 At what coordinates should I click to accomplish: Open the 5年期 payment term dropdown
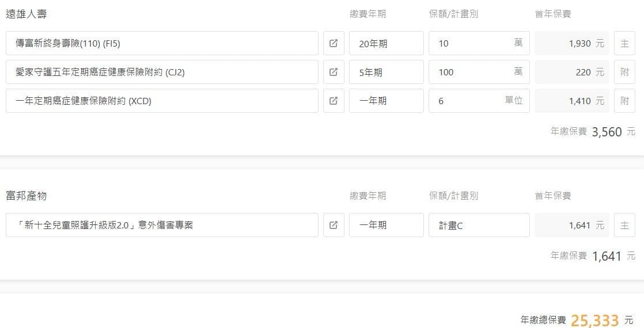click(386, 72)
